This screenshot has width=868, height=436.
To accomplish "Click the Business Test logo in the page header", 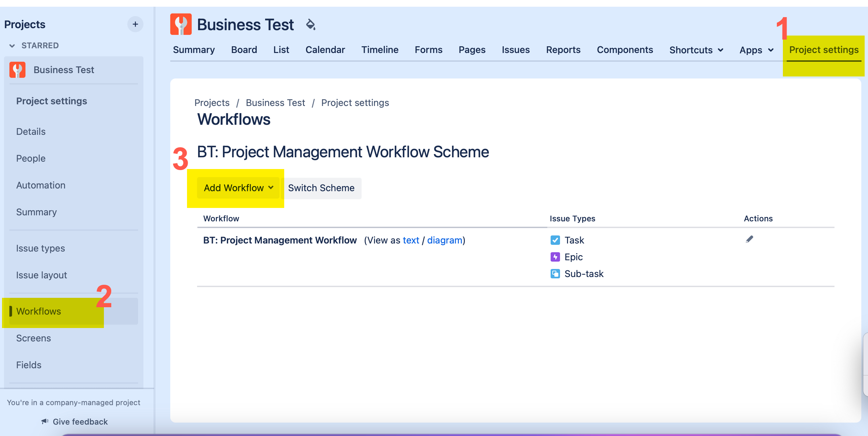I will [x=182, y=24].
